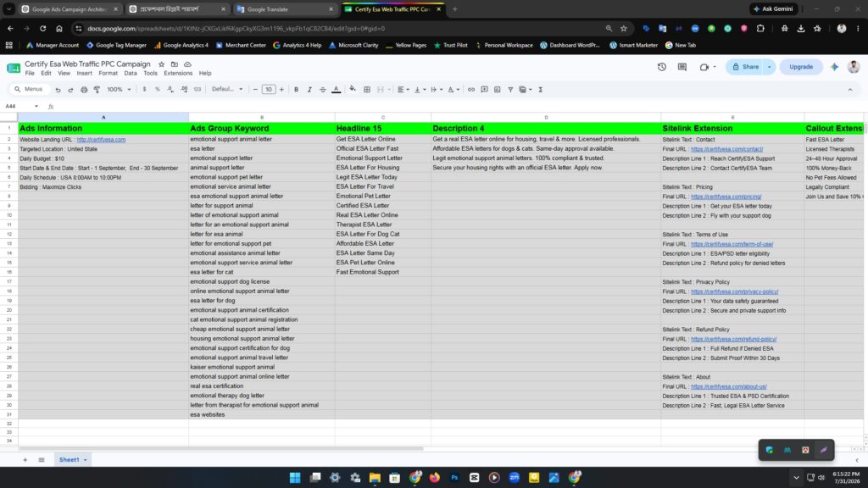Add a new sheet with plus icon
The image size is (868, 488).
25,460
